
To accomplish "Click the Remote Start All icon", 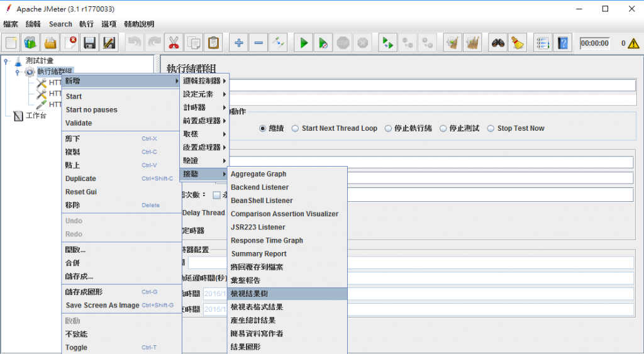I will (x=387, y=43).
